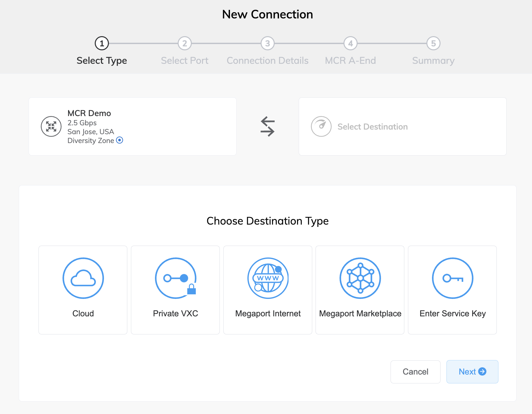Screen dimensions: 532x414
Task: Click the Enter Service Key icon
Action: tap(452, 278)
